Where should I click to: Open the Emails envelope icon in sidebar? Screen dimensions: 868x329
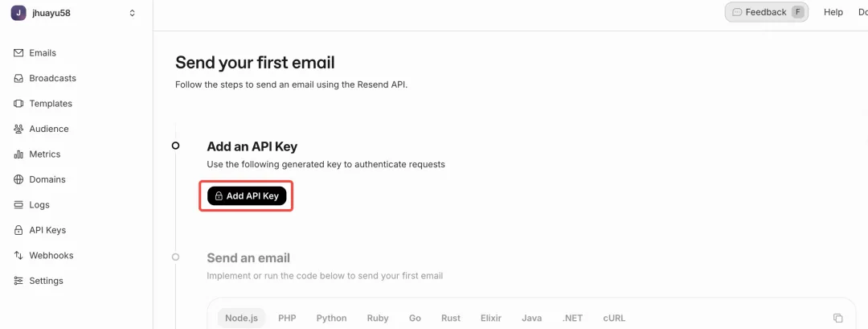pyautogui.click(x=18, y=53)
